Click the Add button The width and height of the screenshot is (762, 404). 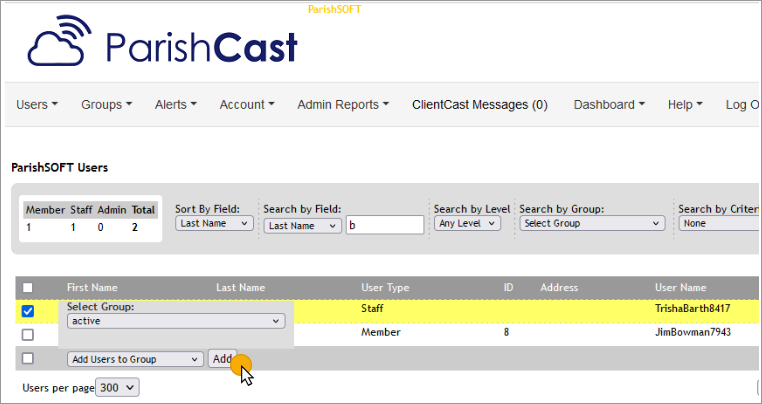[223, 359]
